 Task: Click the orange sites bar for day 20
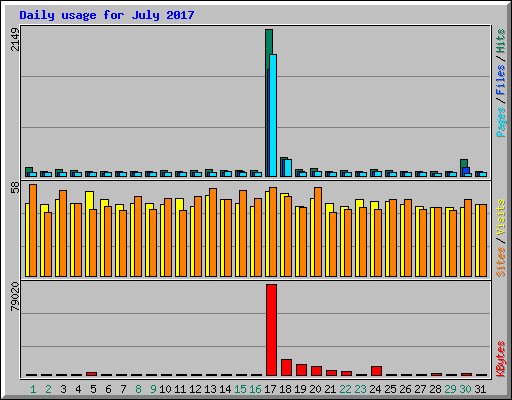click(318, 232)
